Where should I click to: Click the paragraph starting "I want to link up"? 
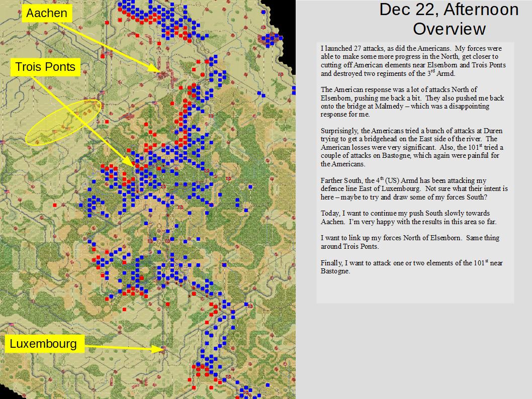[410, 242]
